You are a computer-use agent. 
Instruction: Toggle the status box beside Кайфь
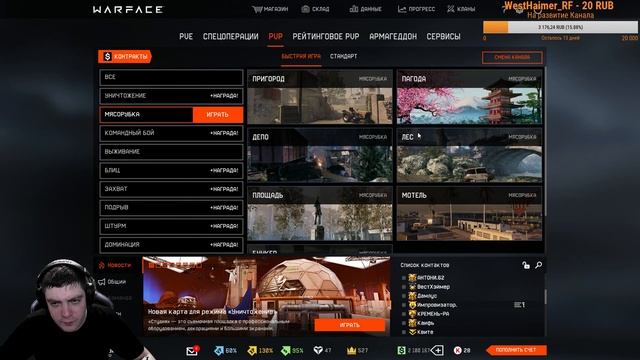click(x=404, y=323)
